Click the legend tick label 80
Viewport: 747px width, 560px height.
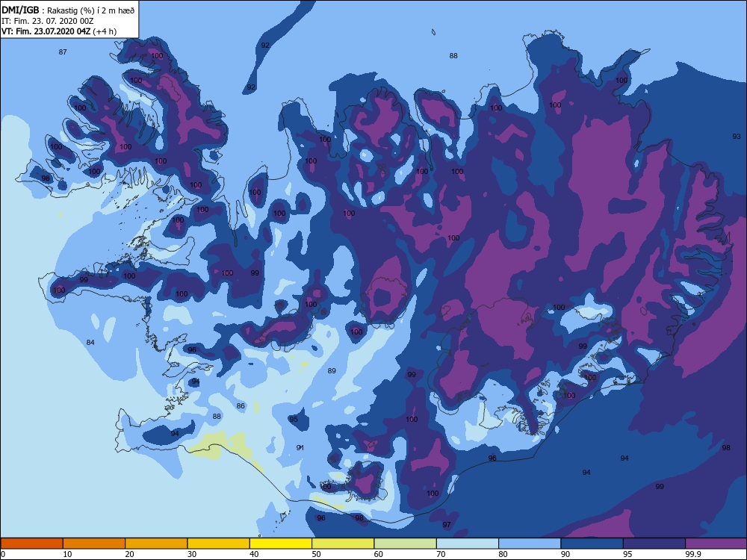click(x=503, y=554)
